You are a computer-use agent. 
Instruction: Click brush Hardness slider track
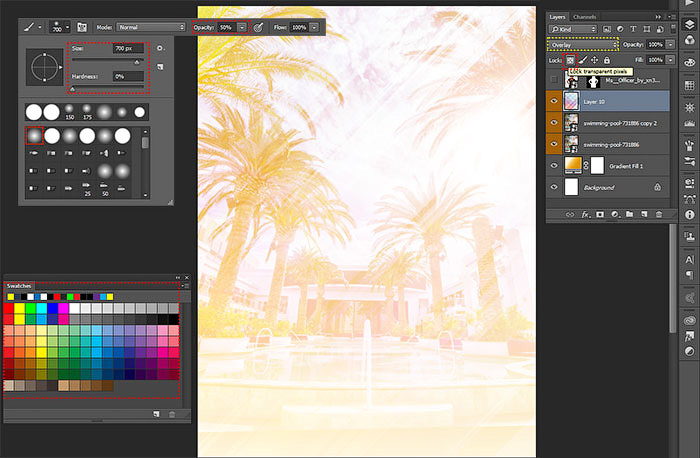[x=108, y=88]
